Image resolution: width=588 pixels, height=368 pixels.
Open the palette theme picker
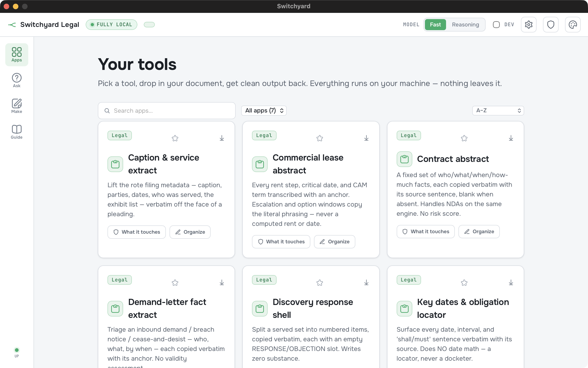click(x=573, y=25)
